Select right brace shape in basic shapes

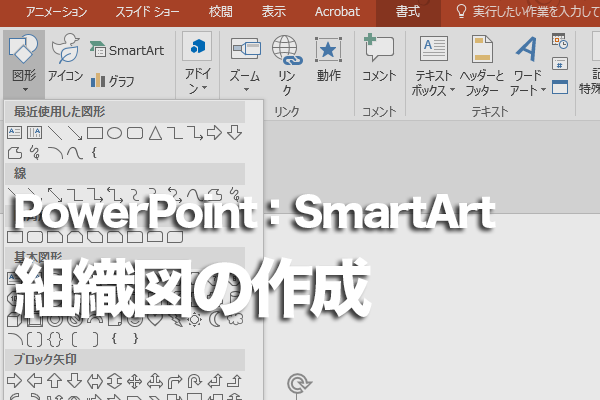click(135, 339)
